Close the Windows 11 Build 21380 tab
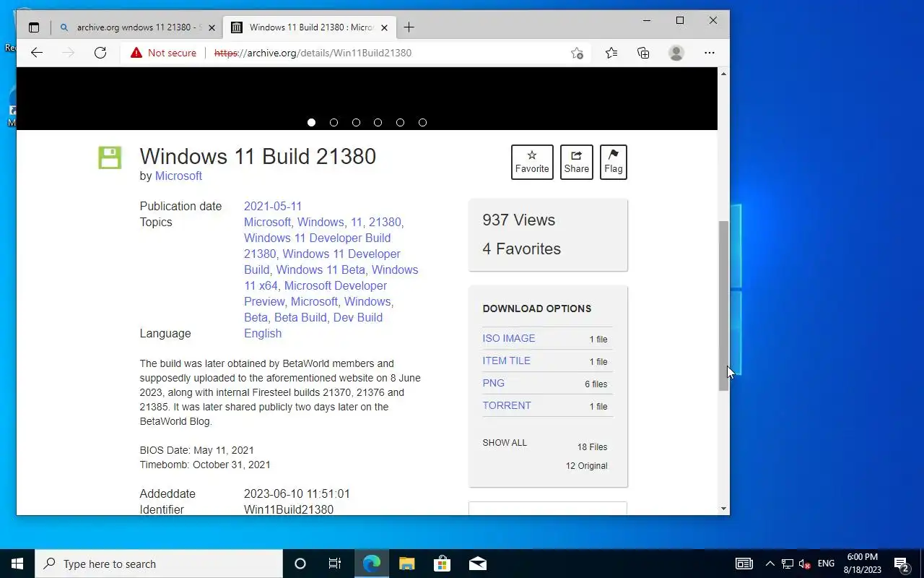Image resolution: width=924 pixels, height=578 pixels. point(384,27)
